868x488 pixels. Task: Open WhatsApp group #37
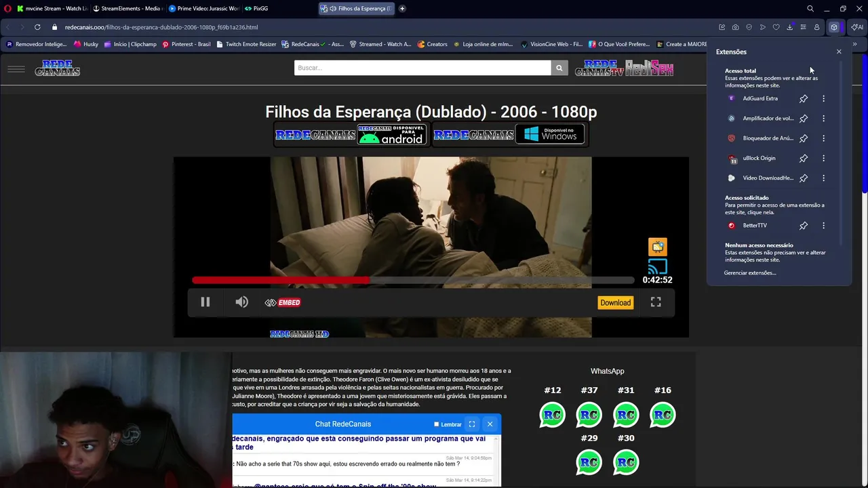[589, 415]
